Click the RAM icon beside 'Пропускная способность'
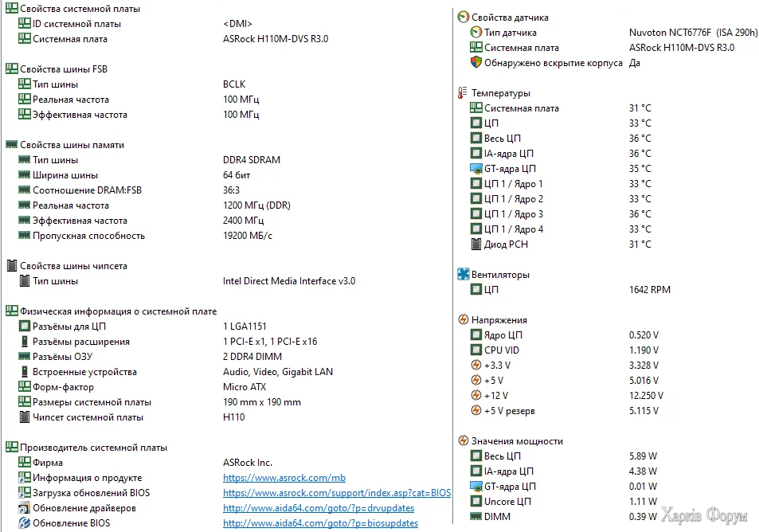This screenshot has width=759, height=532. [x=24, y=235]
